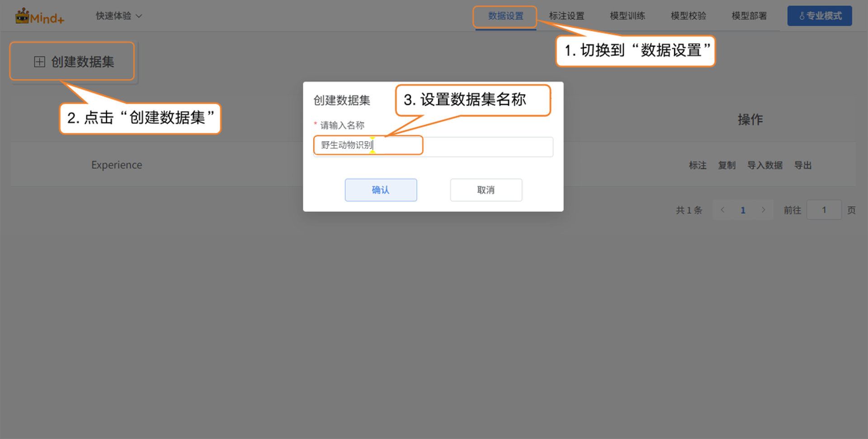Click the 专业模式 button
Image resolution: width=868 pixels, height=439 pixels.
click(820, 16)
